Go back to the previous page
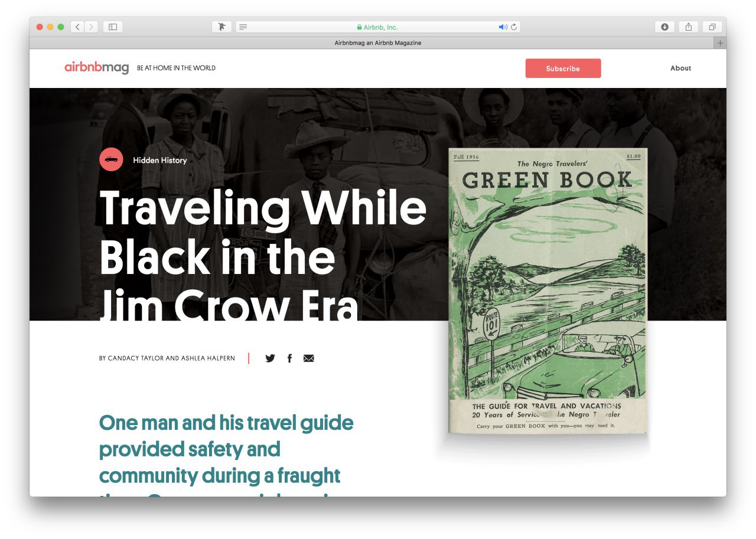The image size is (756, 539). [77, 27]
